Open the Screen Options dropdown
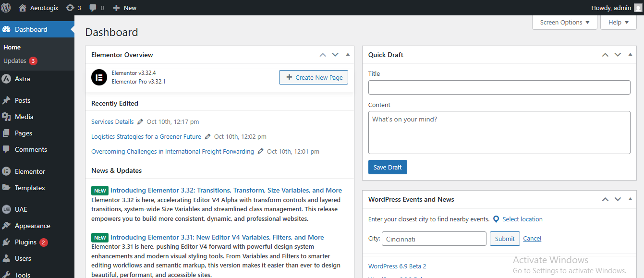 pyautogui.click(x=564, y=23)
